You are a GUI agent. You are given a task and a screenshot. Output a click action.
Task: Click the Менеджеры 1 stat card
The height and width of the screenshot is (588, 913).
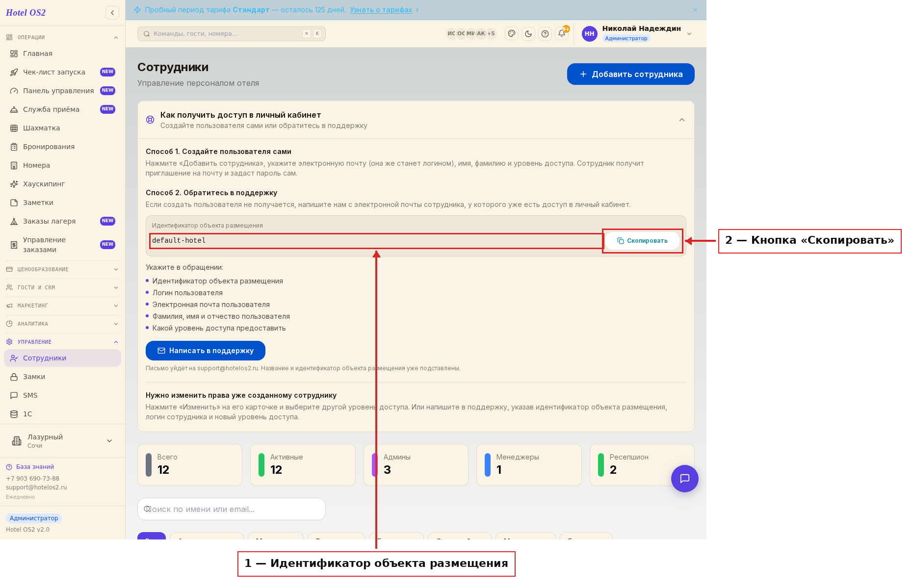[529, 465]
